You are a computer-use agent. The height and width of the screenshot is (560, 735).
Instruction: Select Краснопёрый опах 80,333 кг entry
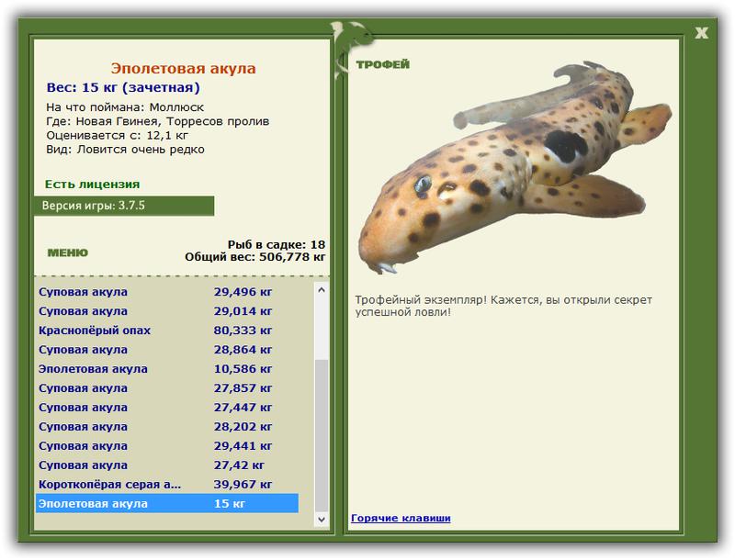[167, 330]
